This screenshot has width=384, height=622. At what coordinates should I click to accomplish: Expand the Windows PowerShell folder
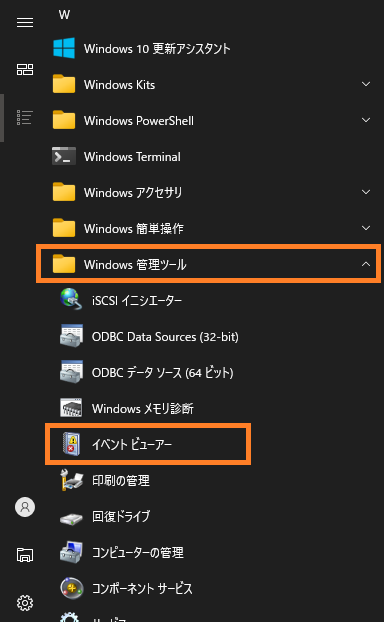(x=209, y=121)
